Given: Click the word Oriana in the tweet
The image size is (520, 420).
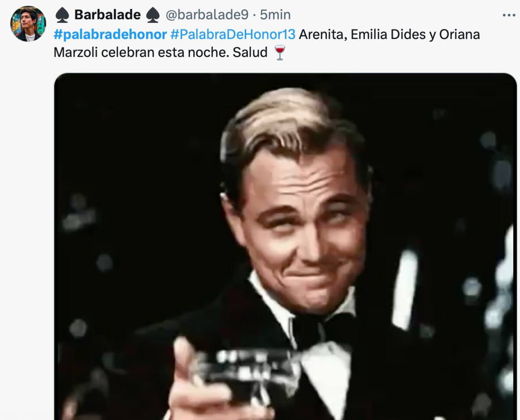Looking at the screenshot, I should coord(459,34).
